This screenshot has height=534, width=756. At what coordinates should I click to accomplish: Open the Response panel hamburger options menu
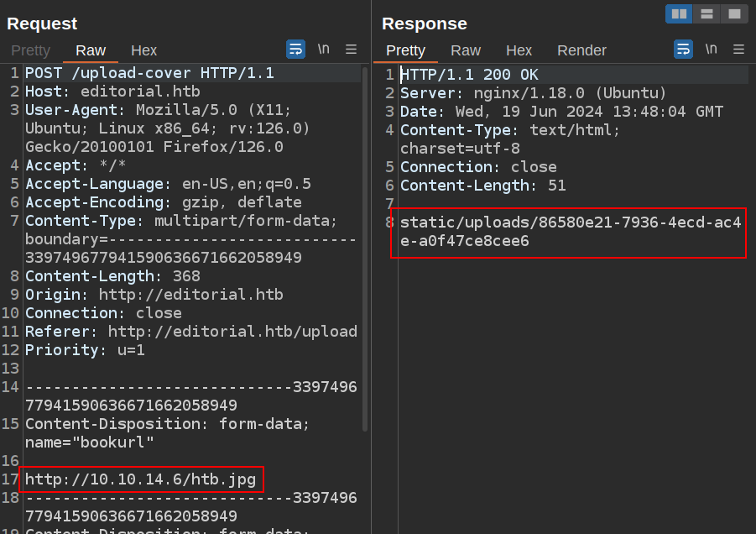pyautogui.click(x=738, y=50)
